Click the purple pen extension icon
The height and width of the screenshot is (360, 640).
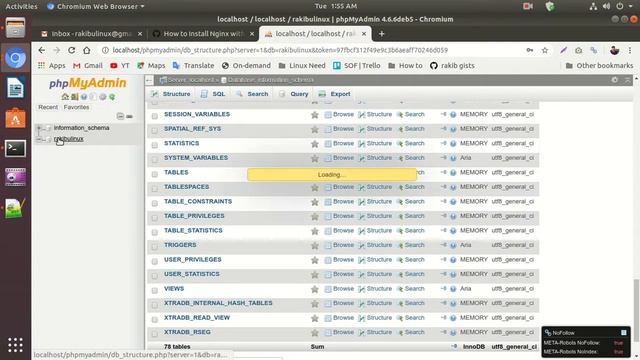563,50
